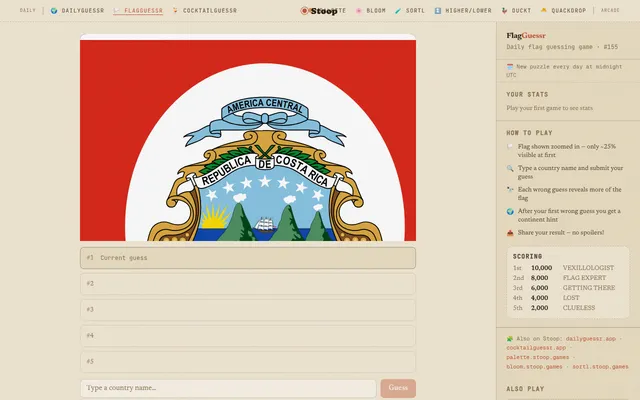Click the pencil icon beside Sortl
The height and width of the screenshot is (400, 640).
pyautogui.click(x=398, y=11)
